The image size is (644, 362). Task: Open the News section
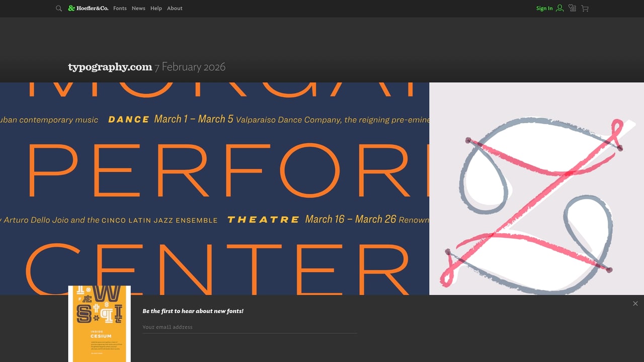tap(138, 9)
